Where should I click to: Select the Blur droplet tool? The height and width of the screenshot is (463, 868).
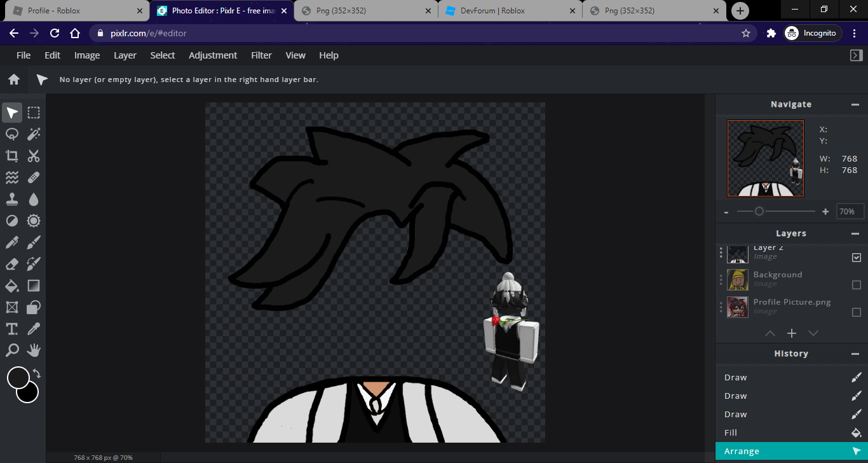pyautogui.click(x=34, y=199)
